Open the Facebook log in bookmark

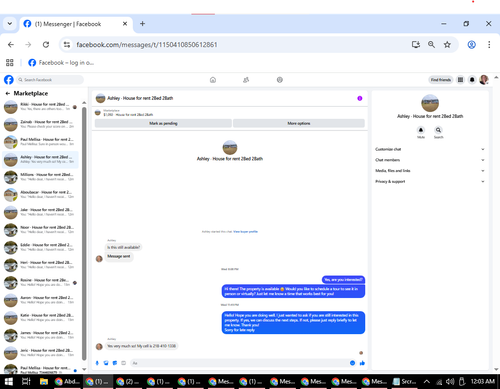61,63
